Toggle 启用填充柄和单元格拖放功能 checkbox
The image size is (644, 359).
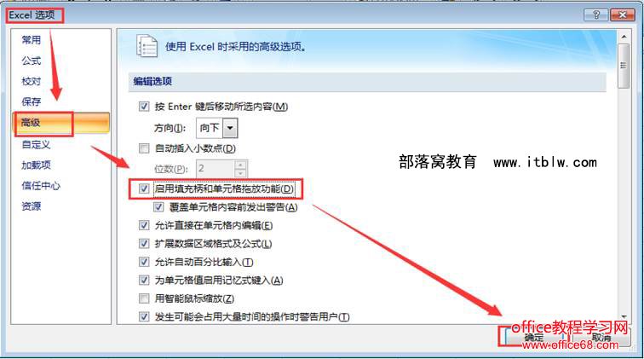click(x=144, y=188)
